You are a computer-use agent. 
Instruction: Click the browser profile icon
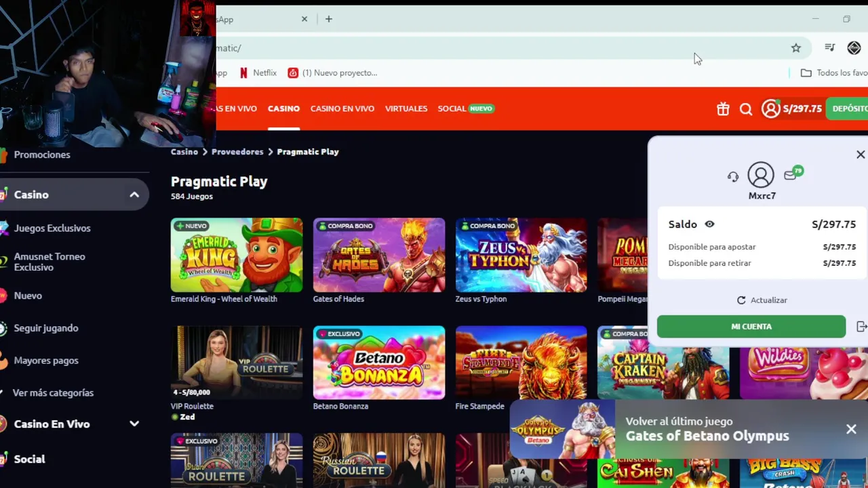[x=854, y=47]
